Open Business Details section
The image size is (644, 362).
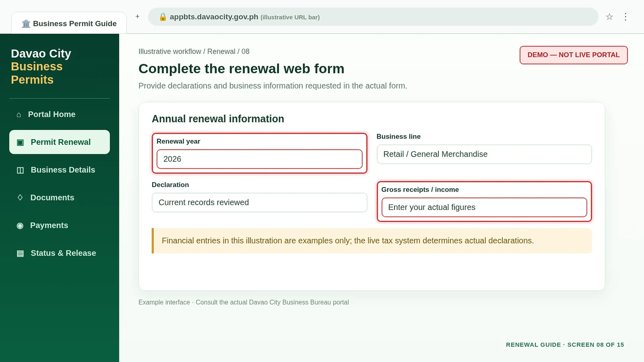tap(60, 170)
